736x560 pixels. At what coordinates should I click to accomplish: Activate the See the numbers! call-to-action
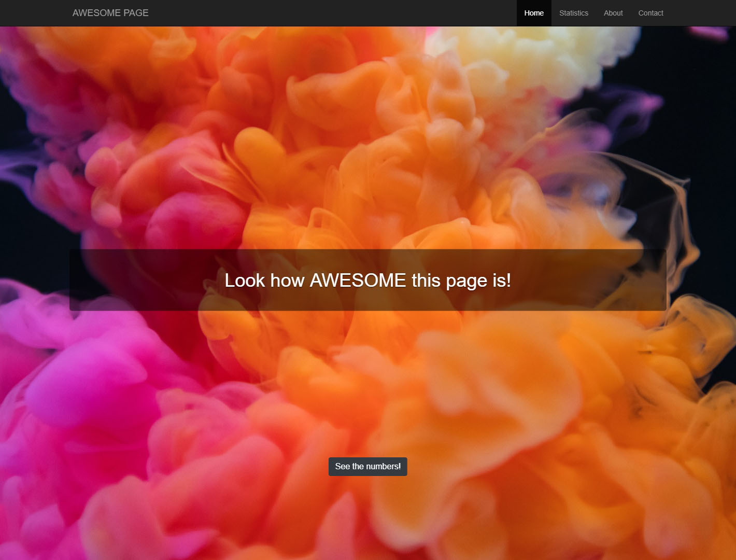coord(367,466)
